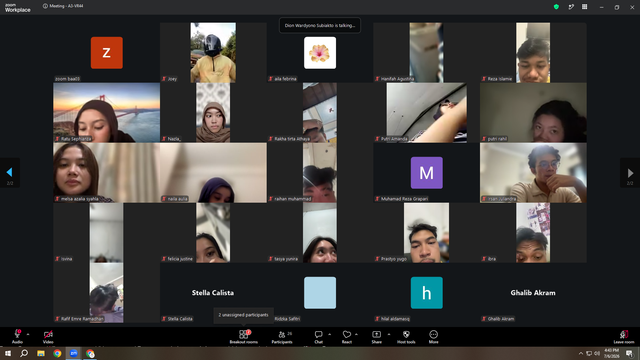Expand Share options arrow

(x=389, y=334)
